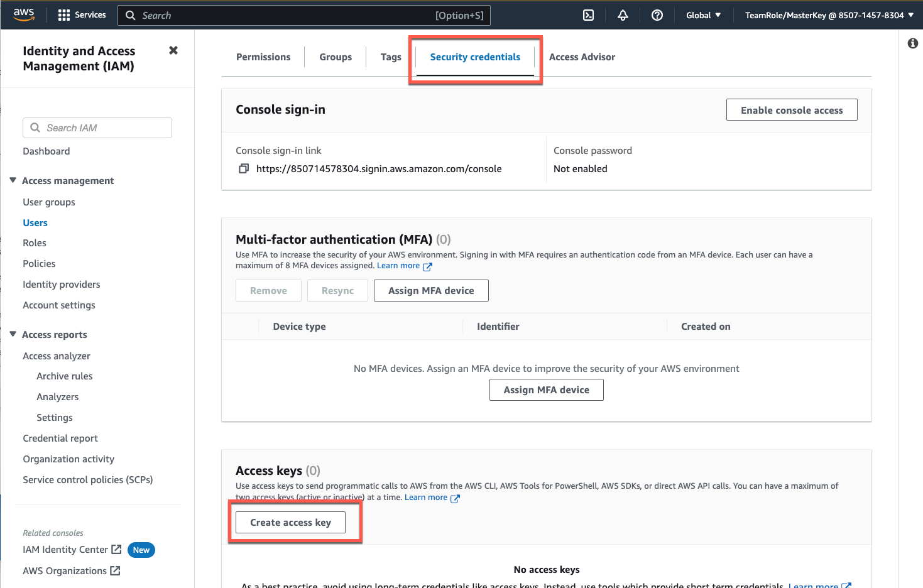Screen dimensions: 923x588
Task: Click the Resync MFA button
Action: pos(337,290)
